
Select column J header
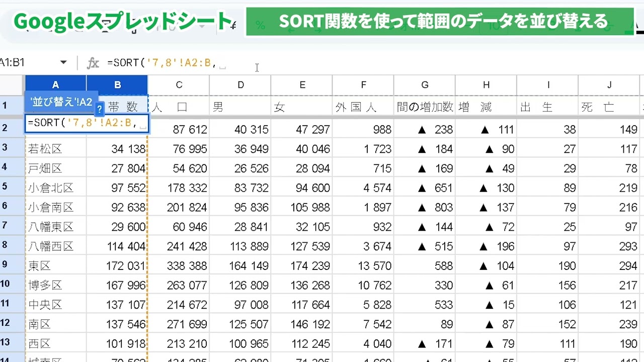click(x=609, y=85)
